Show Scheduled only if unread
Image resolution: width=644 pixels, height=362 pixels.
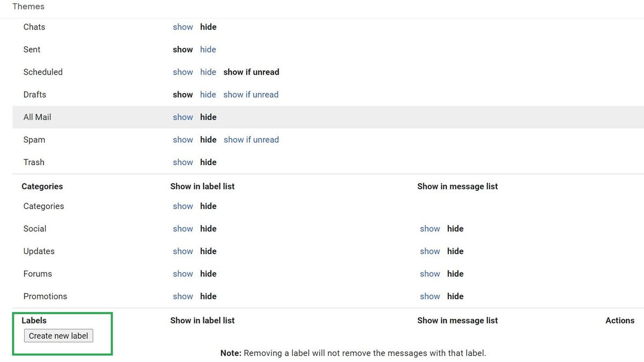tap(251, 72)
